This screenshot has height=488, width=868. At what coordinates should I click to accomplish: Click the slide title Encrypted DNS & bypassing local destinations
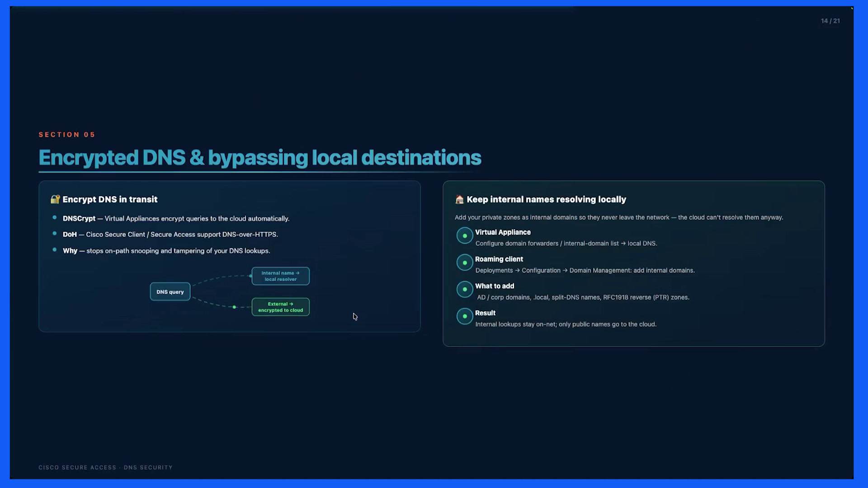pos(260,158)
